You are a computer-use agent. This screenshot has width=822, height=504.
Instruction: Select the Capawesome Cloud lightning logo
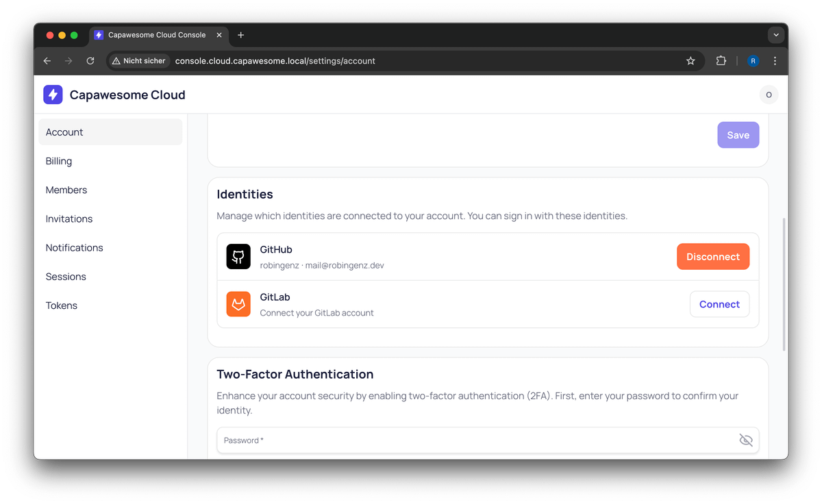tap(53, 94)
